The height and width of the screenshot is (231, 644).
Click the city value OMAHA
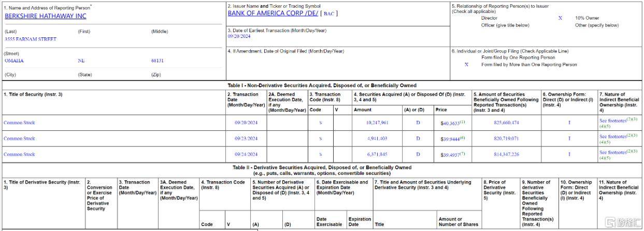click(x=14, y=61)
